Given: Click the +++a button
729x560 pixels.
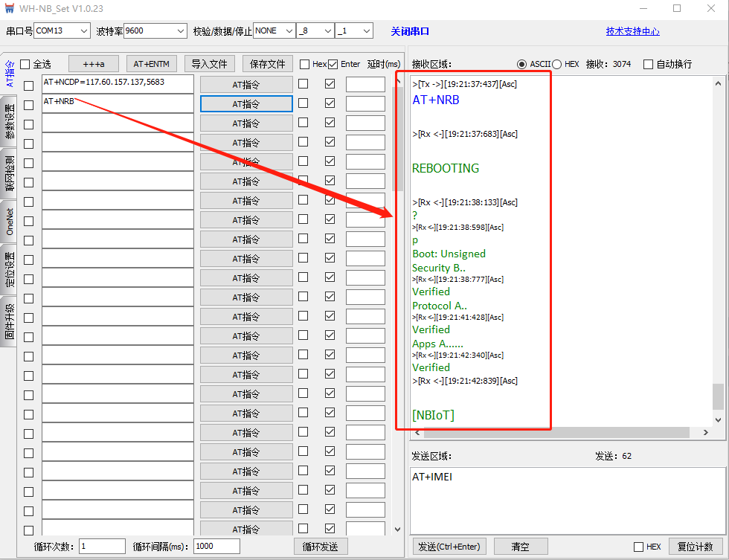Looking at the screenshot, I should (x=94, y=64).
